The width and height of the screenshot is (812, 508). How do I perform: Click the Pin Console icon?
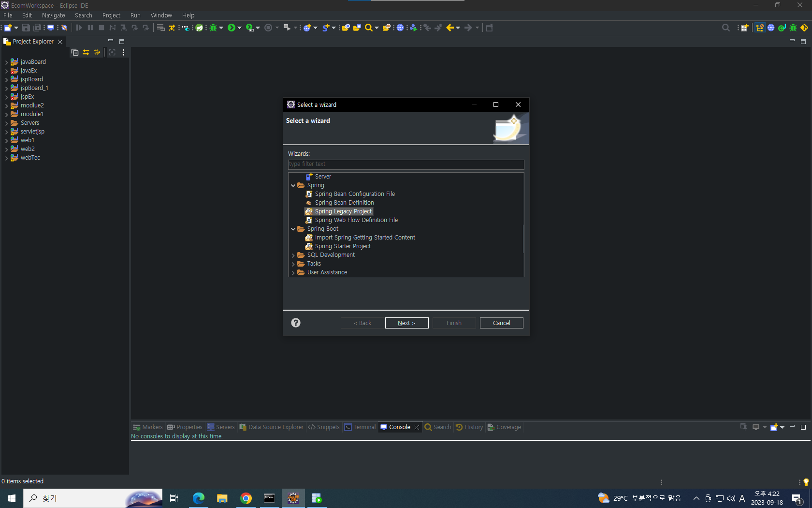743,427
